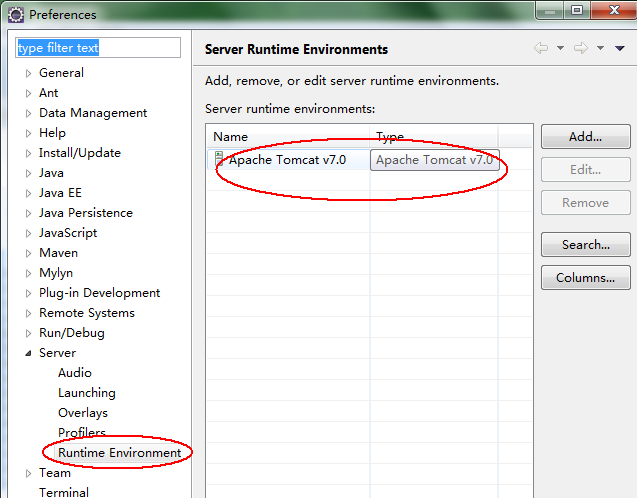The height and width of the screenshot is (498, 637).
Task: Click the type filter text field
Action: 98,48
